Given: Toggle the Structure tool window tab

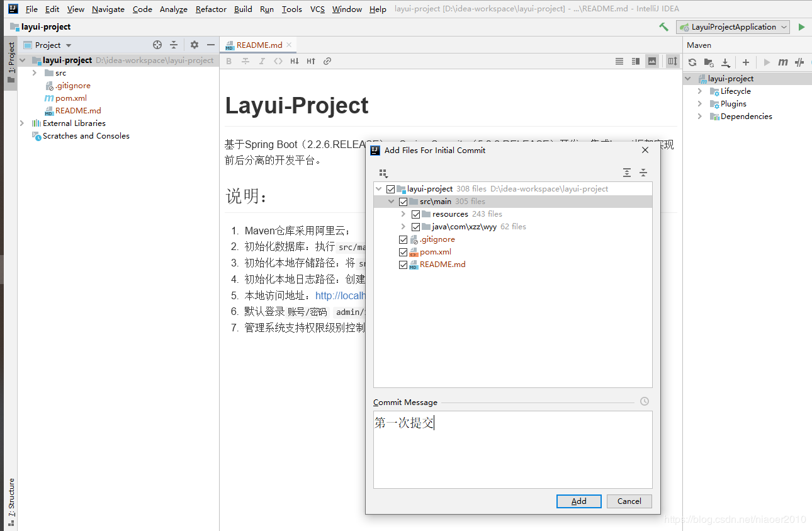Looking at the screenshot, I should (x=11, y=502).
